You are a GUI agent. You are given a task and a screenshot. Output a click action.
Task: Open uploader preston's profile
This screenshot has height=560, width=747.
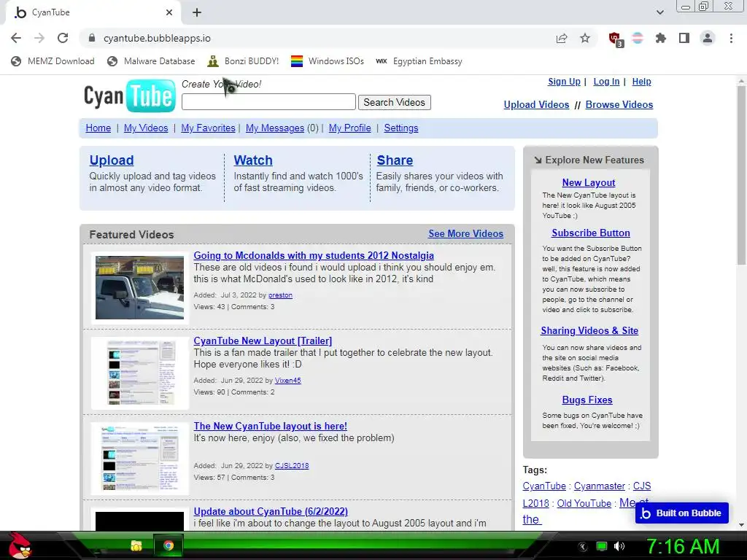click(280, 295)
